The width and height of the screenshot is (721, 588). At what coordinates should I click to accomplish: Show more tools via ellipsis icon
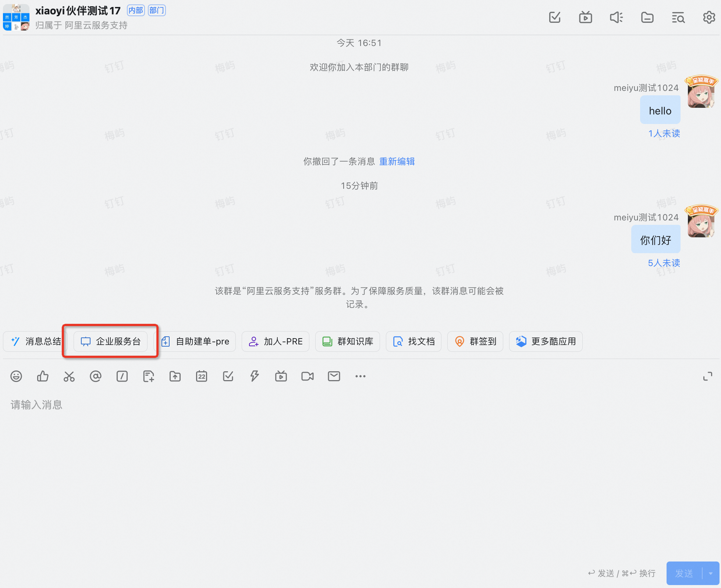tap(360, 376)
